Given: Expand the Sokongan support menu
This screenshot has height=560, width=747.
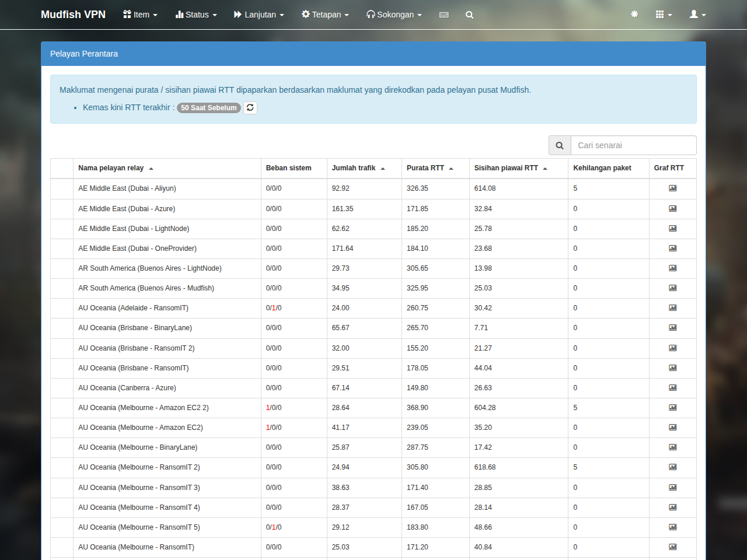Looking at the screenshot, I should click(x=394, y=15).
